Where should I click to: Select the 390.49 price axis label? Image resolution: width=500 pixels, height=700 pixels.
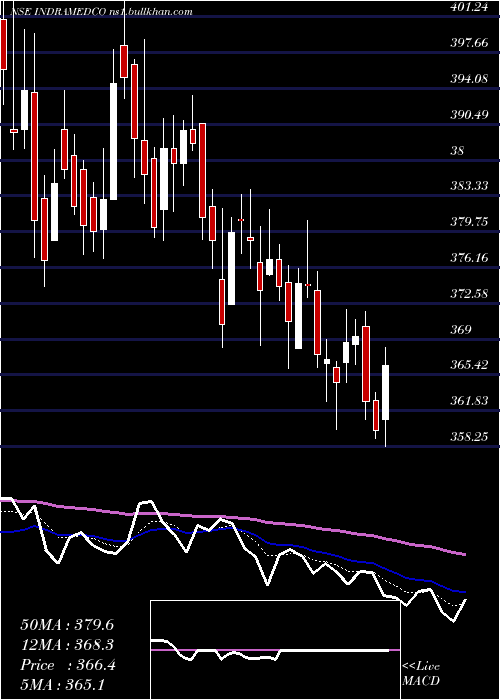point(470,115)
